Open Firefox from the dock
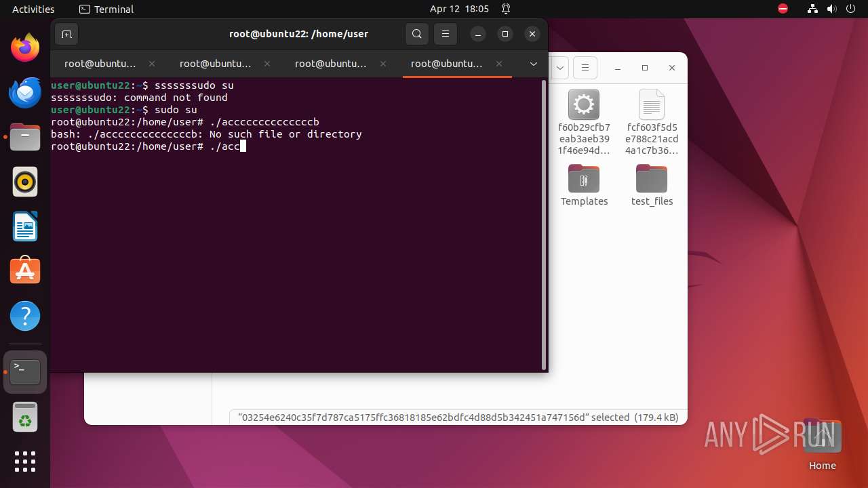Viewport: 868px width, 488px height. tap(25, 47)
